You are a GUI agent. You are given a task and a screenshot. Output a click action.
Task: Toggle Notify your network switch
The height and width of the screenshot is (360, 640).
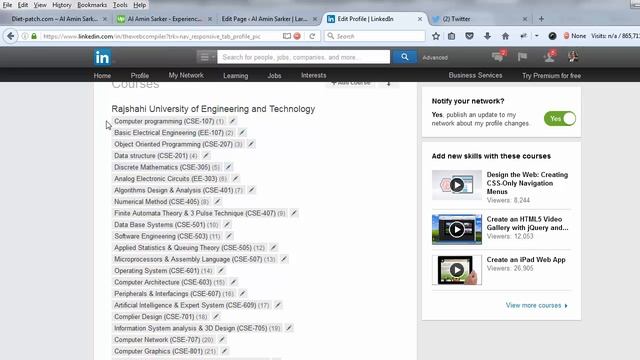point(560,118)
